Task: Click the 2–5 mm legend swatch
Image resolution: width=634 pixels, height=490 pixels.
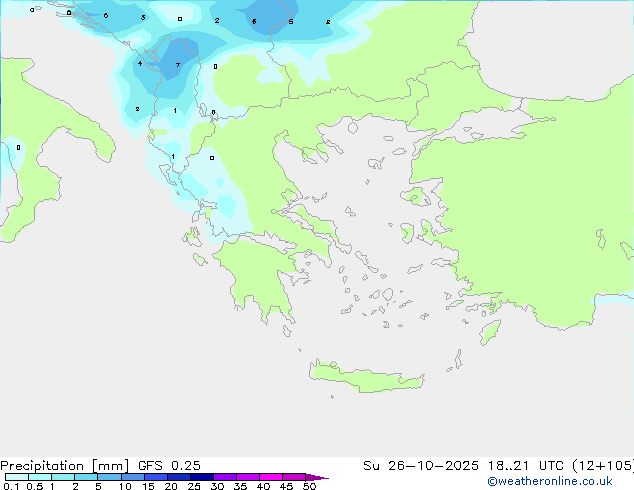Action: tap(86, 477)
